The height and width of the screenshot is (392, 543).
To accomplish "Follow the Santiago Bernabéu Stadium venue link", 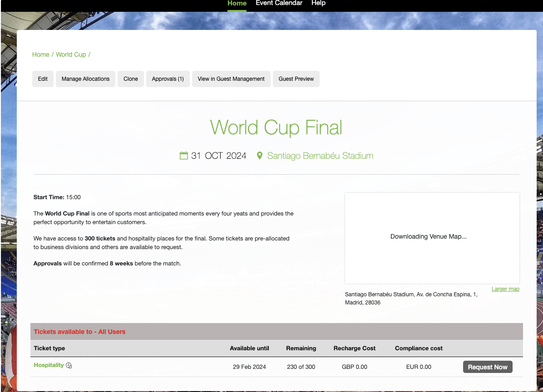I will pyautogui.click(x=320, y=156).
